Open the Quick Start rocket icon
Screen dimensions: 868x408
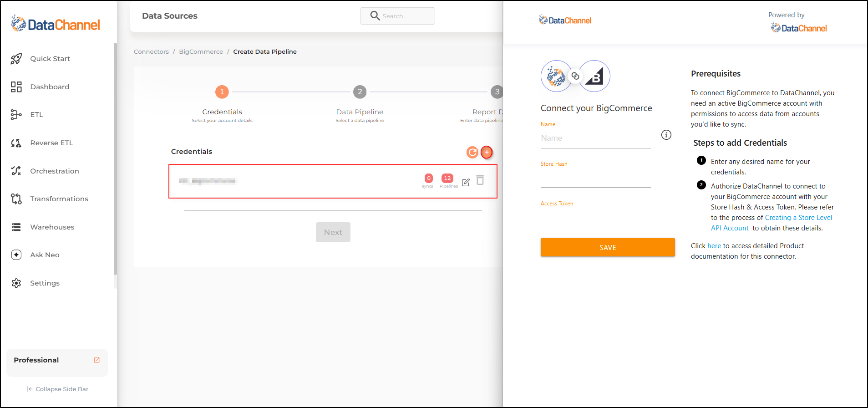click(x=16, y=59)
